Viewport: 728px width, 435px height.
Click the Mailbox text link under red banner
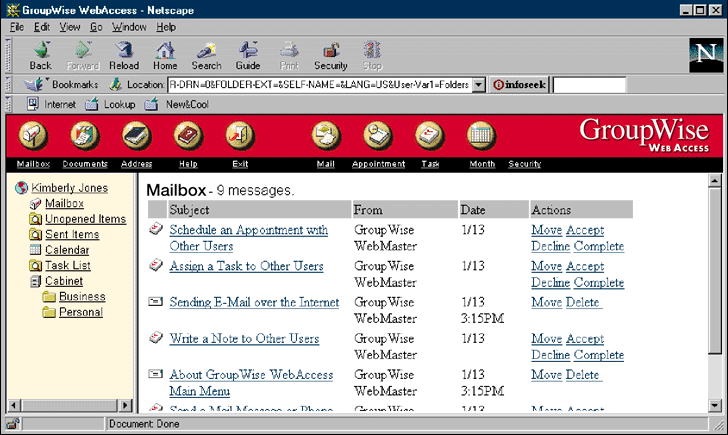click(x=33, y=164)
